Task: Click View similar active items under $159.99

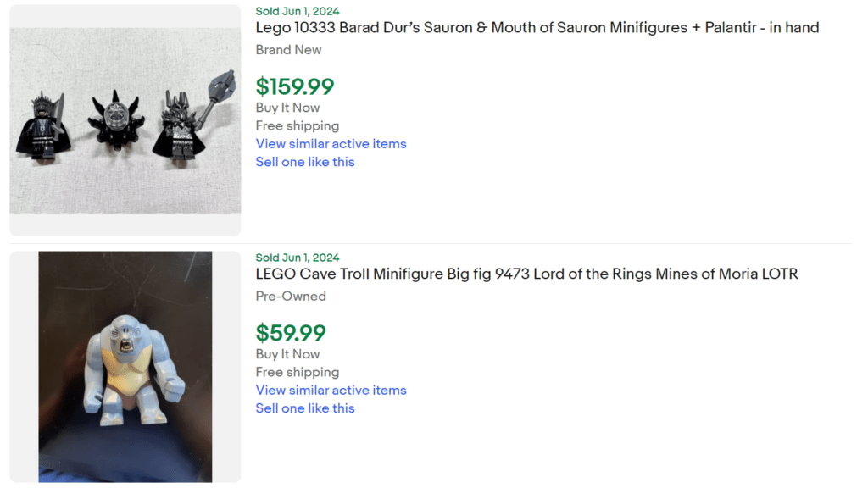Action: pyautogui.click(x=331, y=143)
